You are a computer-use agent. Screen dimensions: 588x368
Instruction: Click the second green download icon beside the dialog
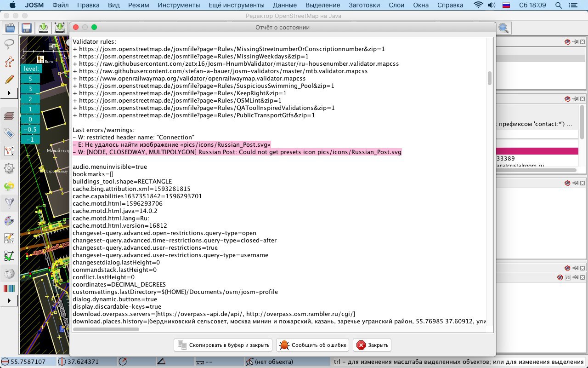pos(60,28)
